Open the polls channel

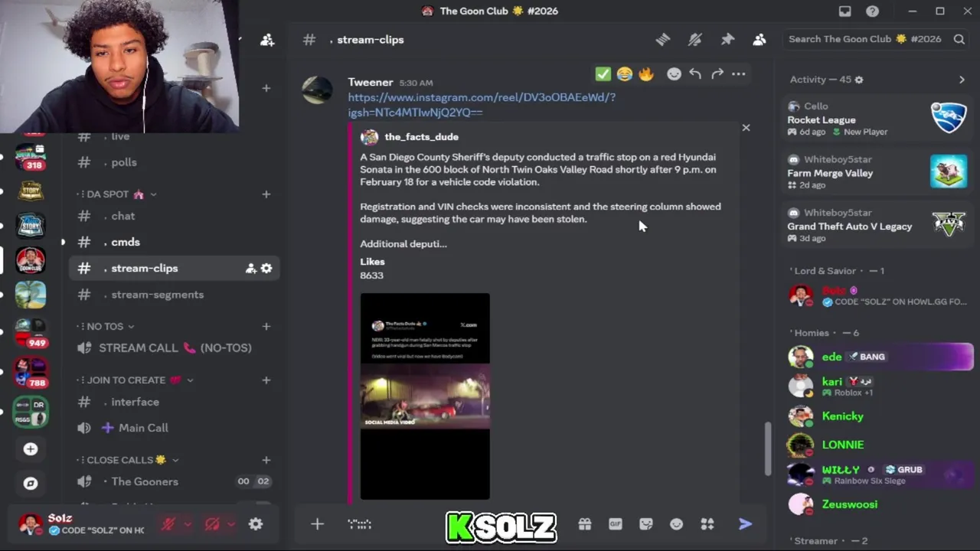[x=175, y=162]
